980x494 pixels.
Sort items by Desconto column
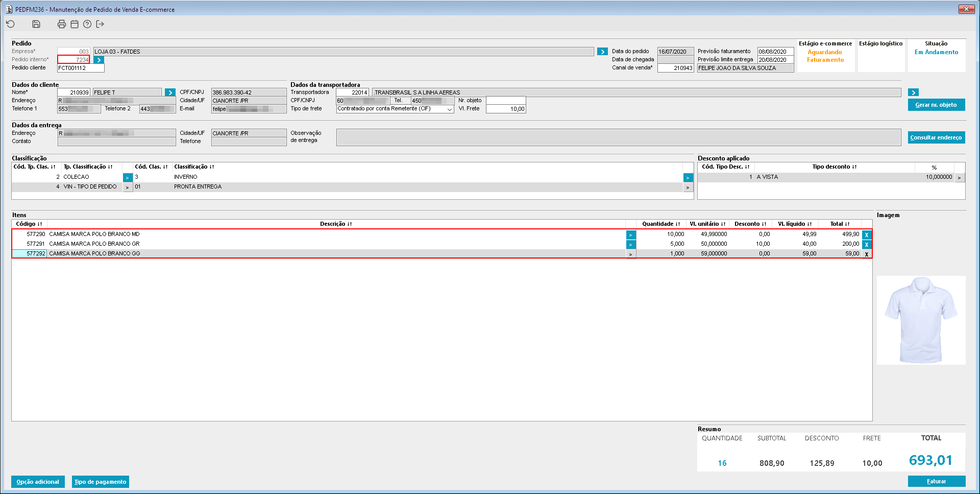point(750,224)
